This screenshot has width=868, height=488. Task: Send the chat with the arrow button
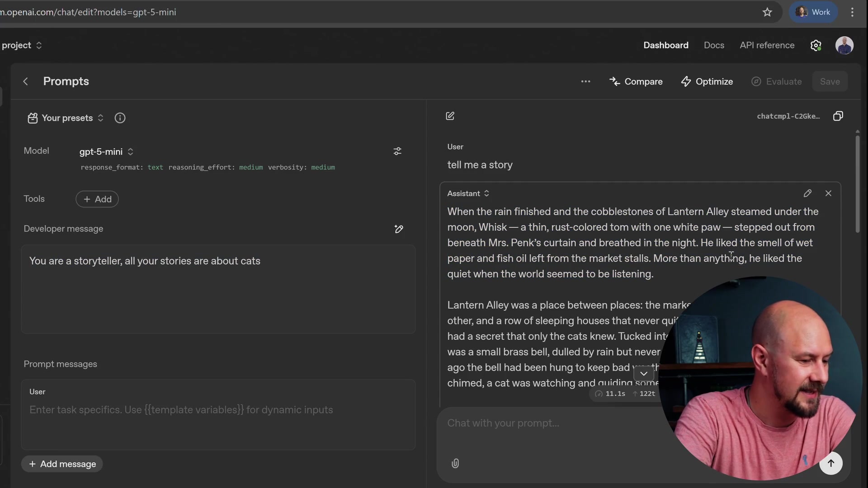click(x=831, y=463)
